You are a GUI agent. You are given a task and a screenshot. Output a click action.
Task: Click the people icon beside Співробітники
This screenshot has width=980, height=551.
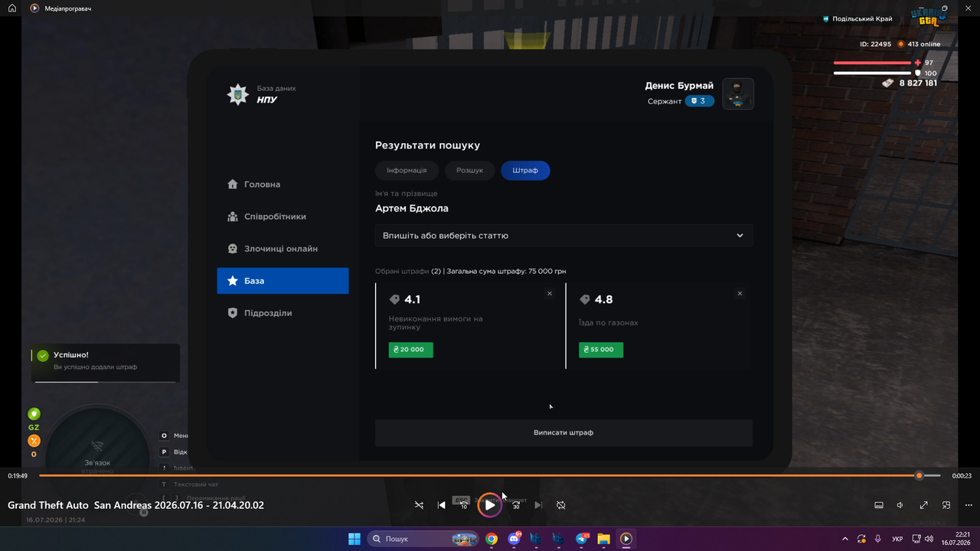233,217
